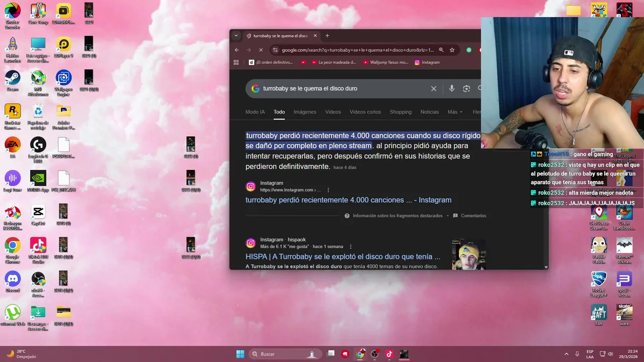This screenshot has height=362, width=644.
Task: Open Rockstar Games launcher icon
Action: (13, 116)
